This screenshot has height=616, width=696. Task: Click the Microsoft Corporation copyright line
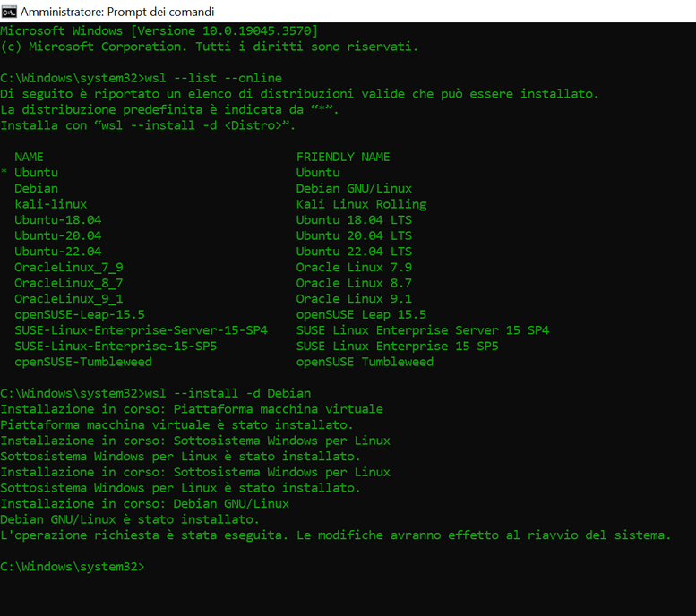click(x=209, y=47)
